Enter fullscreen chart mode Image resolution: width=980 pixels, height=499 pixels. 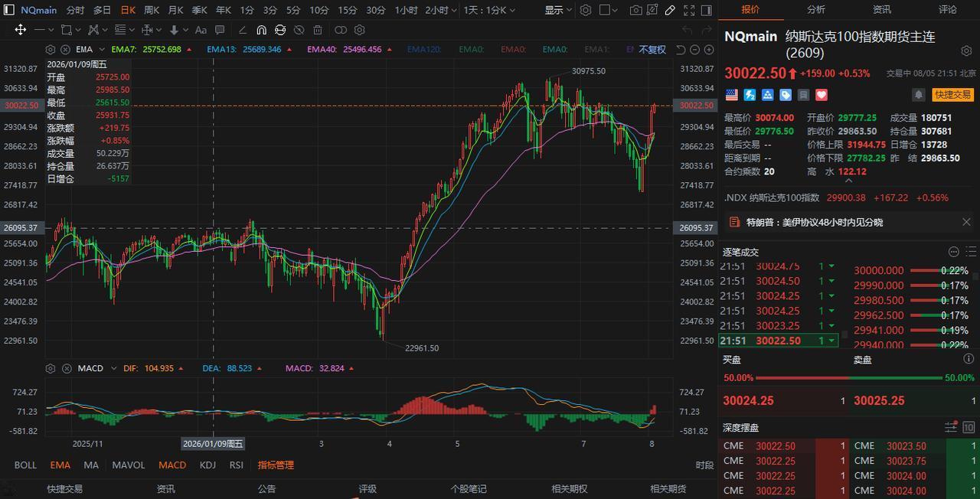click(x=689, y=10)
